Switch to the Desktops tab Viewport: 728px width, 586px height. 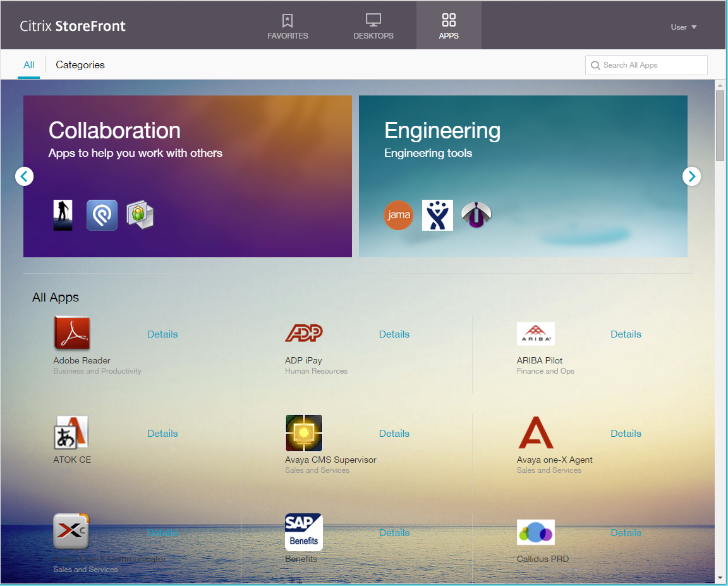tap(373, 27)
